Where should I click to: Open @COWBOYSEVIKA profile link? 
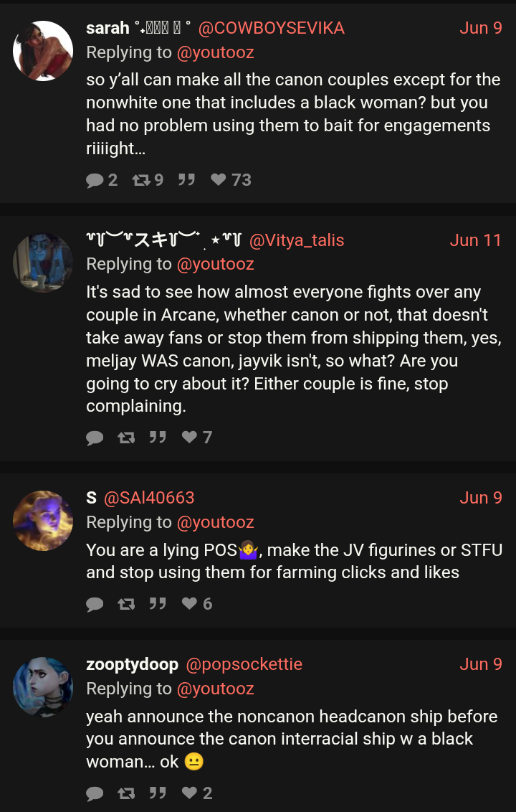point(271,28)
